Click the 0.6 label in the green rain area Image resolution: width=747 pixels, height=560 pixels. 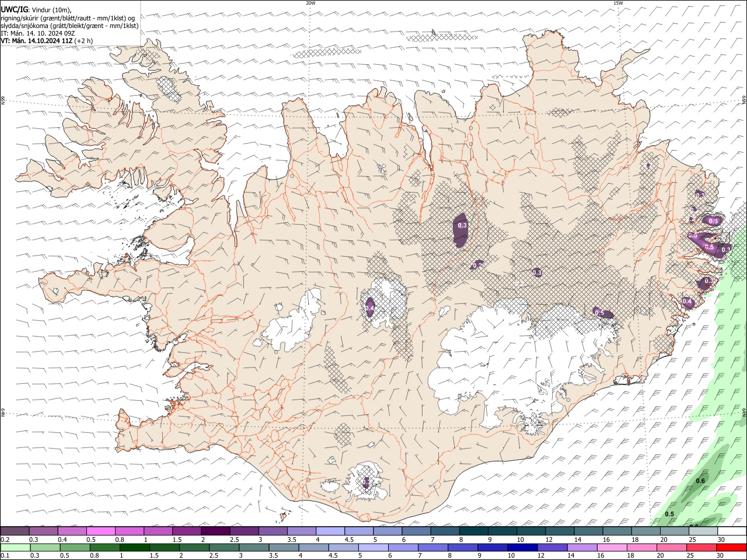click(701, 481)
